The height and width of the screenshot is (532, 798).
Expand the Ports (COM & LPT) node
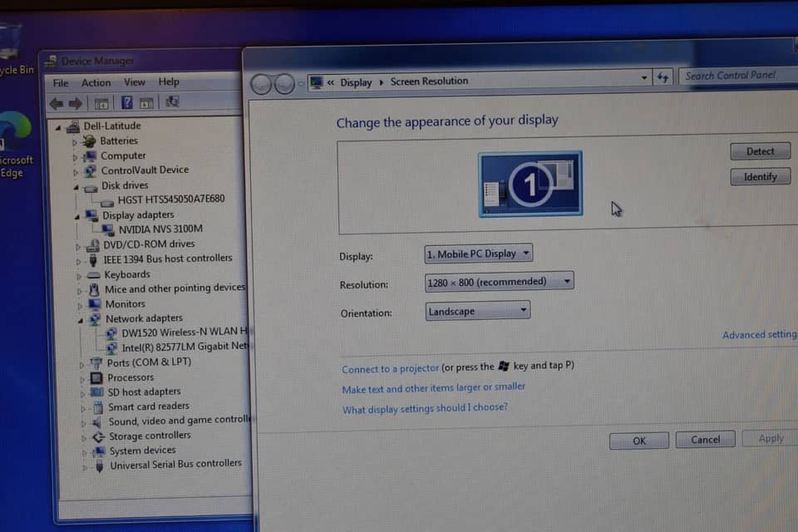click(x=81, y=365)
